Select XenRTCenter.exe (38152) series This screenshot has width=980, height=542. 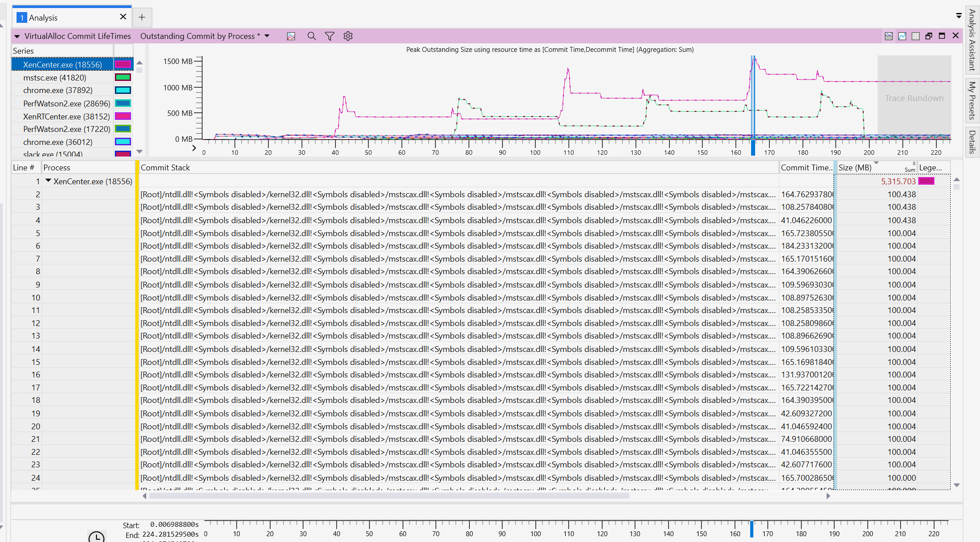pyautogui.click(x=67, y=117)
